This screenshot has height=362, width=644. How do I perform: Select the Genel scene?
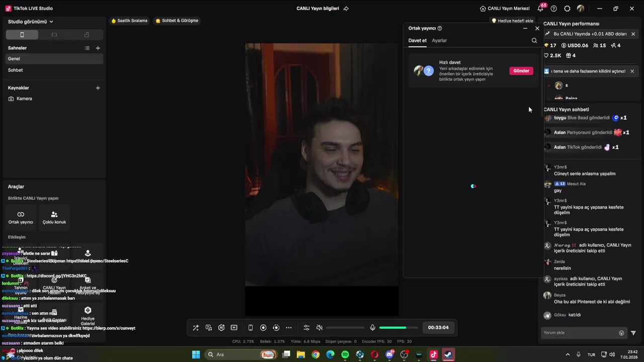pyautogui.click(x=54, y=59)
